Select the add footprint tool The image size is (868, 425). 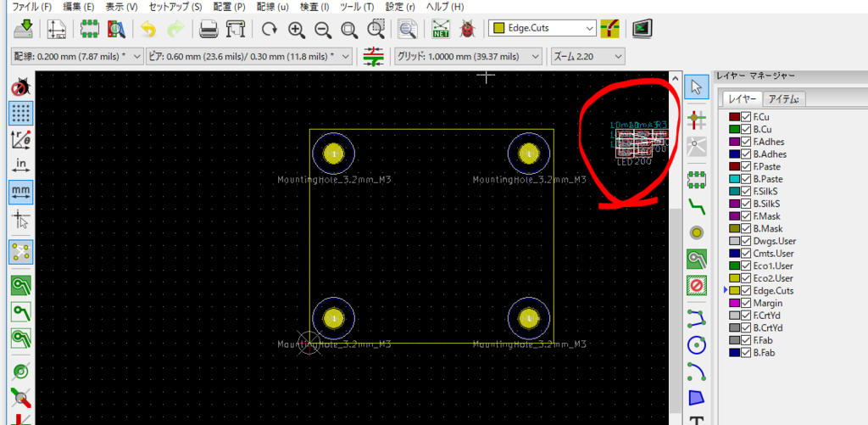(696, 178)
